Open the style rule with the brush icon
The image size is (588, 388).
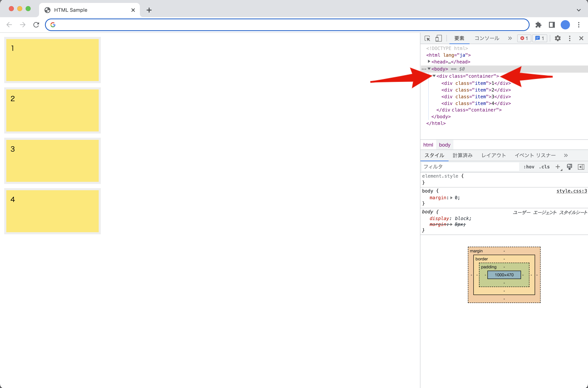point(570,167)
